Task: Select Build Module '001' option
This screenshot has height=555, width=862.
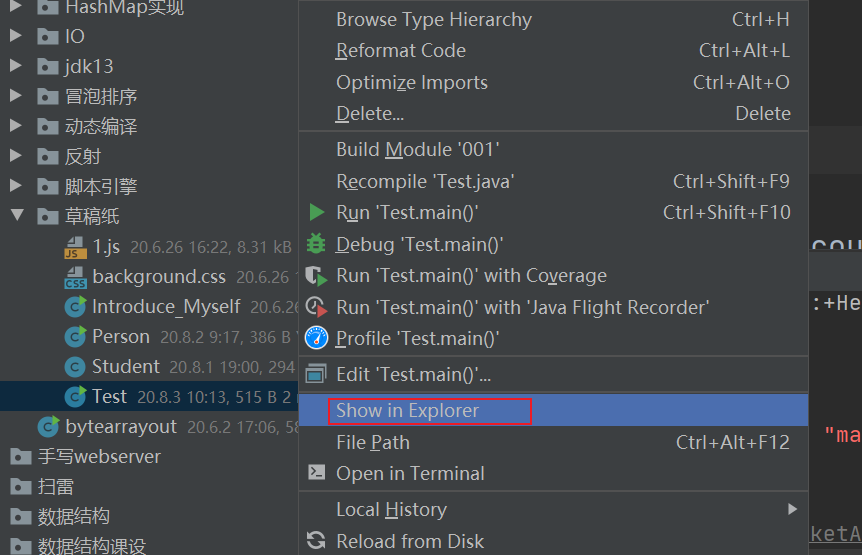Action: tap(417, 149)
